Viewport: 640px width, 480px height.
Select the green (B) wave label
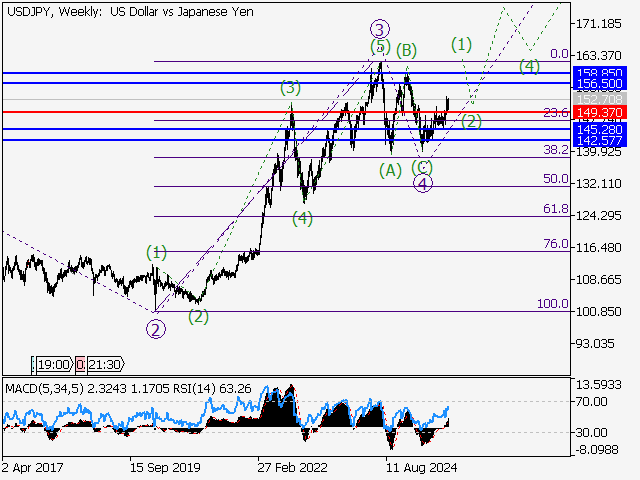(406, 49)
